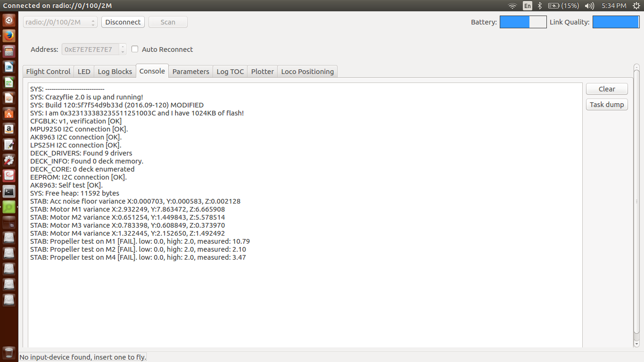Launch the Amazon app from the dock
The image size is (644, 362).
(x=9, y=129)
